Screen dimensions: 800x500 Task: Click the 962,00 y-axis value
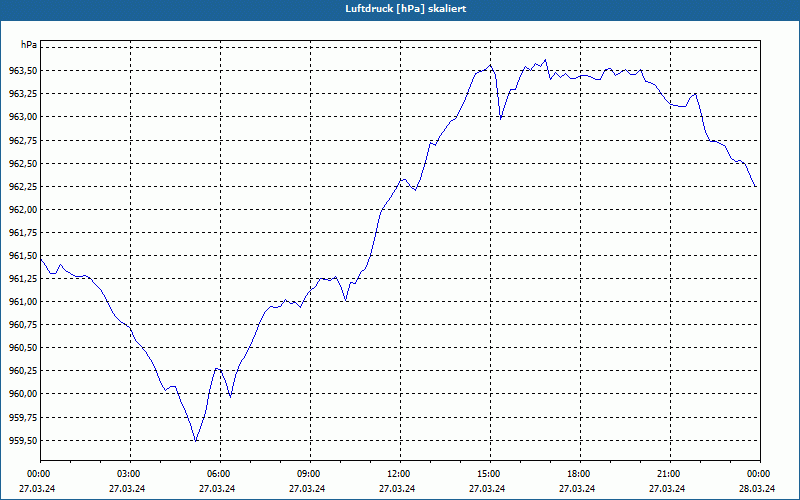coord(23,210)
